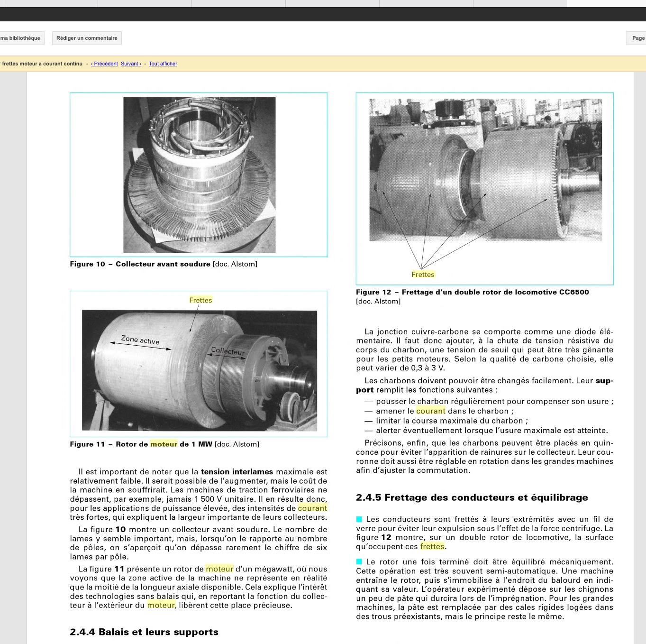Click the paragraph starting 'La figure 10 montre'

(199, 543)
